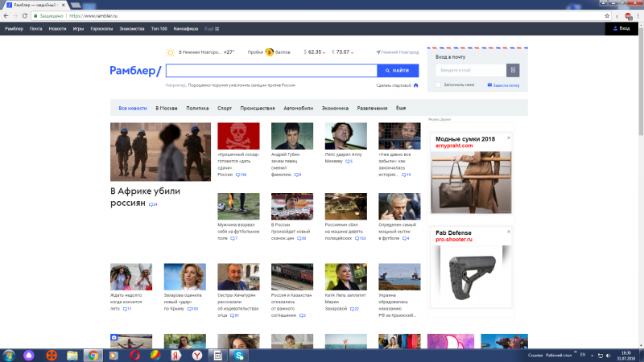Open the Крымский bridge article thumbnail

399,277
